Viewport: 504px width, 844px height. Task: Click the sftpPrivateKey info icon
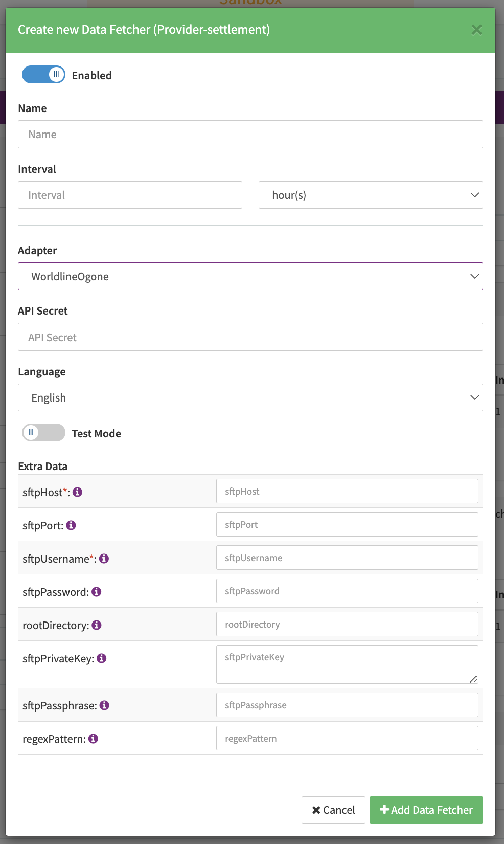click(x=102, y=658)
